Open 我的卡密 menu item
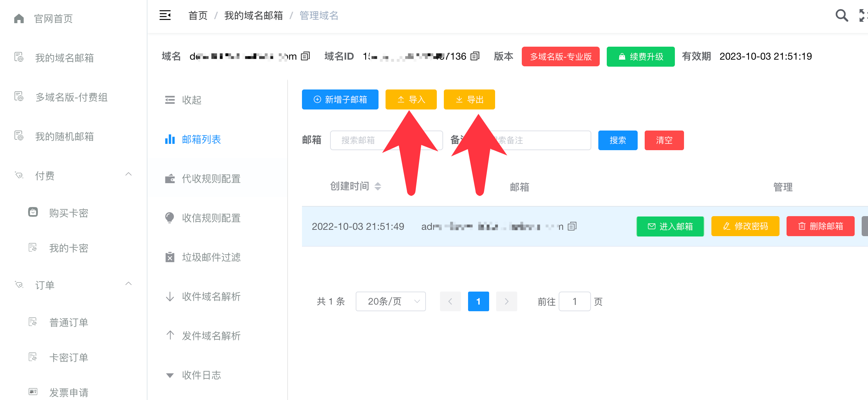Viewport: 868px width, 400px height. [69, 248]
